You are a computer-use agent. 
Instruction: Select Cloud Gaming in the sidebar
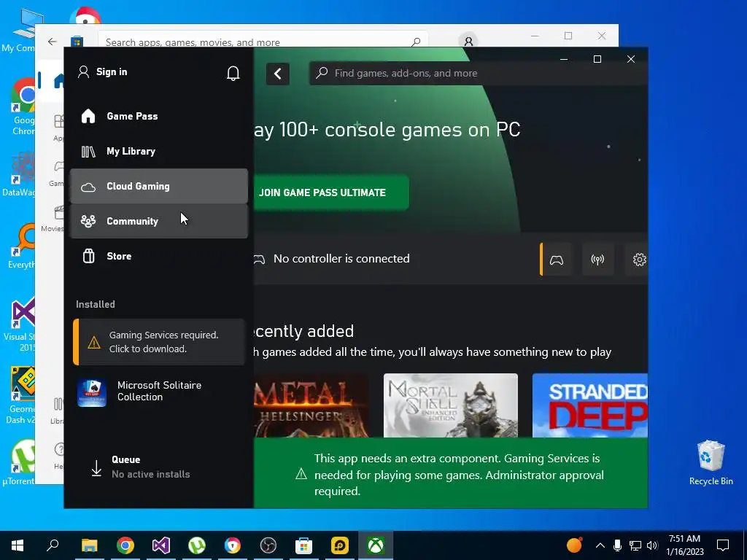coord(158,186)
